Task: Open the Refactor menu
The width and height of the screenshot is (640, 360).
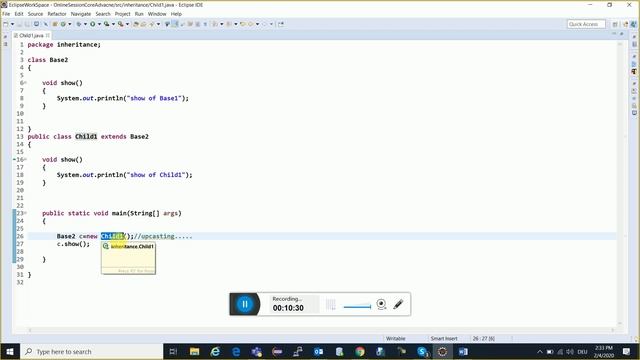Action: pyautogui.click(x=57, y=14)
